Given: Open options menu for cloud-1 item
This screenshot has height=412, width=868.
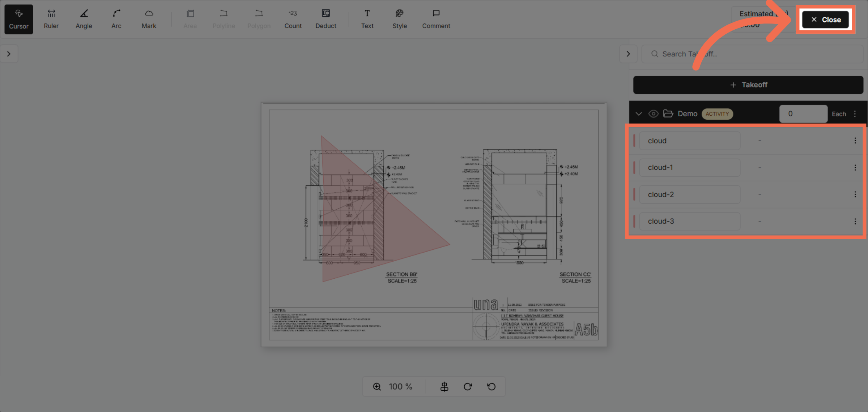Looking at the screenshot, I should point(855,167).
